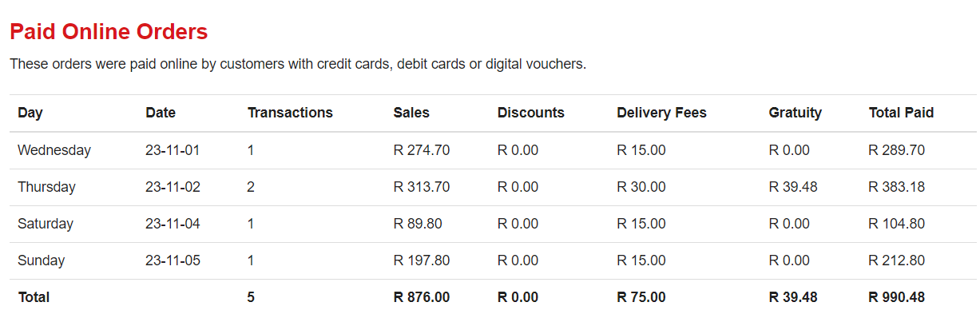Click the Delivery Fees column header
This screenshot has height=326, width=980.
click(662, 113)
